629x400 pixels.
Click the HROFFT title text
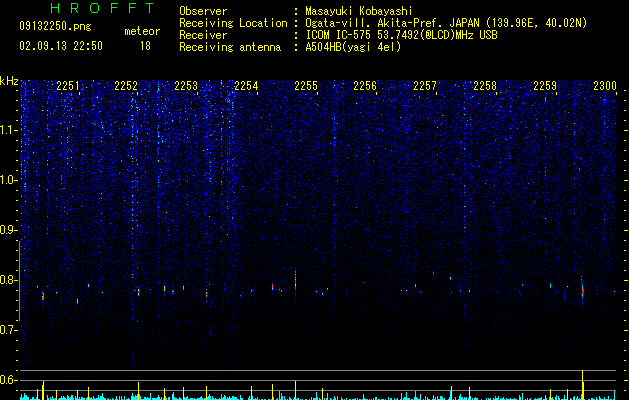[x=102, y=8]
